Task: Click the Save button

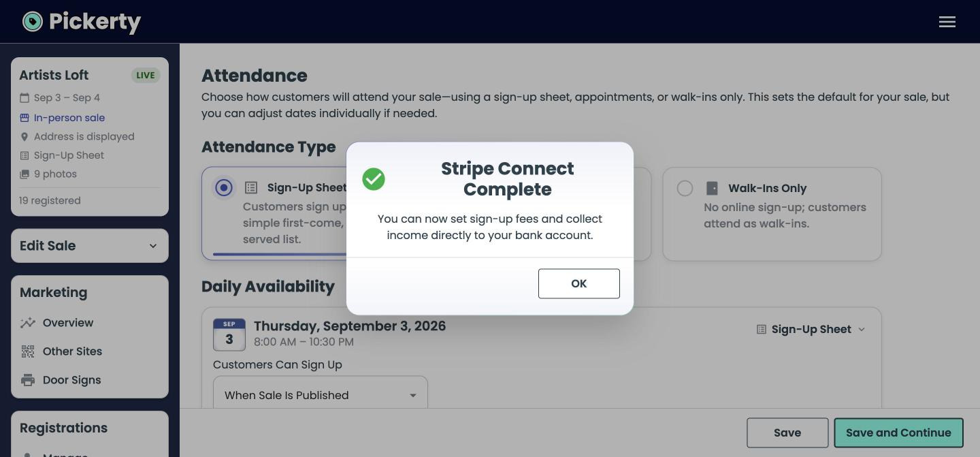Action: [787, 432]
